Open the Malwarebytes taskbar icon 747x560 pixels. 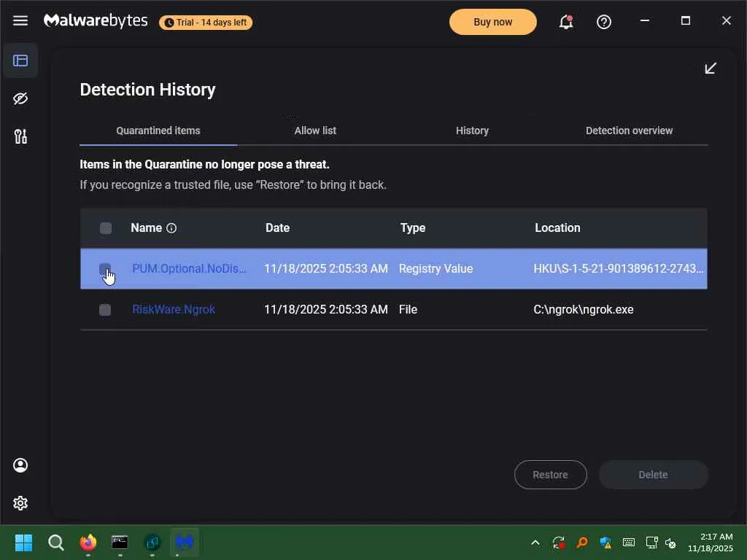point(185,542)
